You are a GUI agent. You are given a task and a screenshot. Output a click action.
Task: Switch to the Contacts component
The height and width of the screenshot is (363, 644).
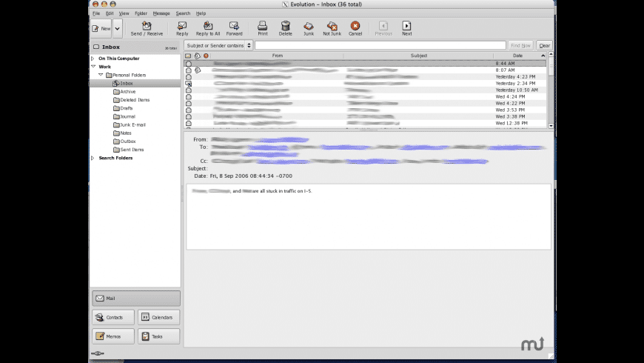(113, 317)
